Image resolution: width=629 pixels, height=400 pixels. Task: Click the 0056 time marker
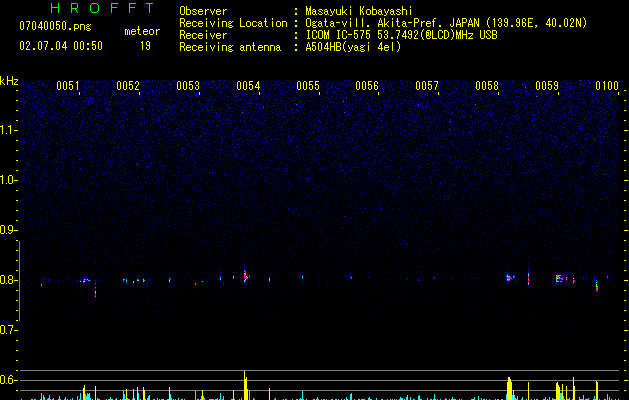(367, 86)
